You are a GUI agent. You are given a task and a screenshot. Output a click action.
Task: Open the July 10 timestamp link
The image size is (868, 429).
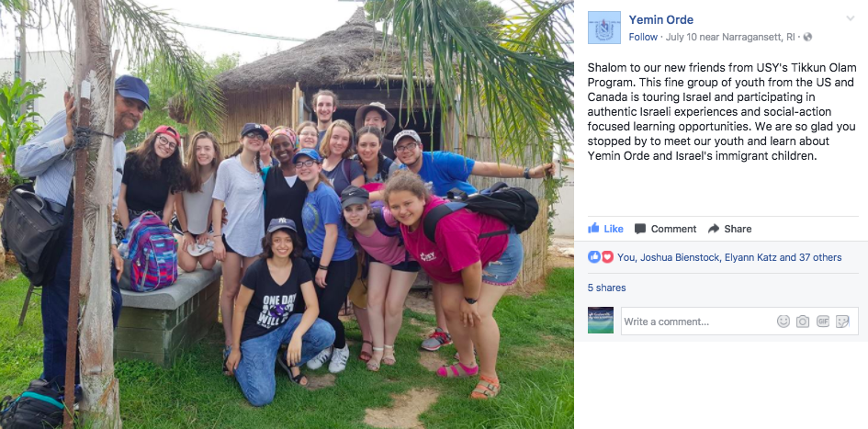[679, 37]
